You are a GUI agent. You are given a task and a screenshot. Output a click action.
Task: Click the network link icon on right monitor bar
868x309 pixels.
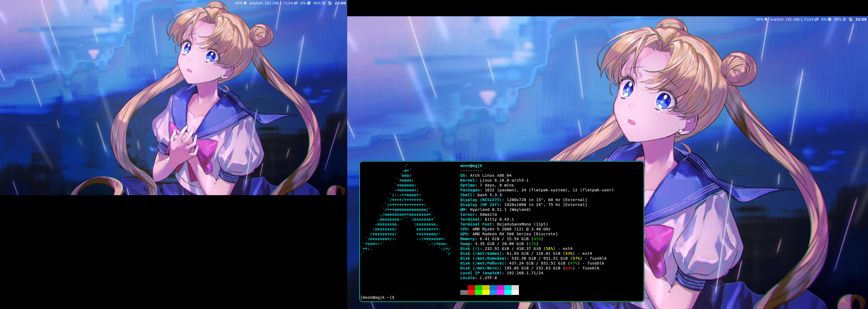click(816, 20)
